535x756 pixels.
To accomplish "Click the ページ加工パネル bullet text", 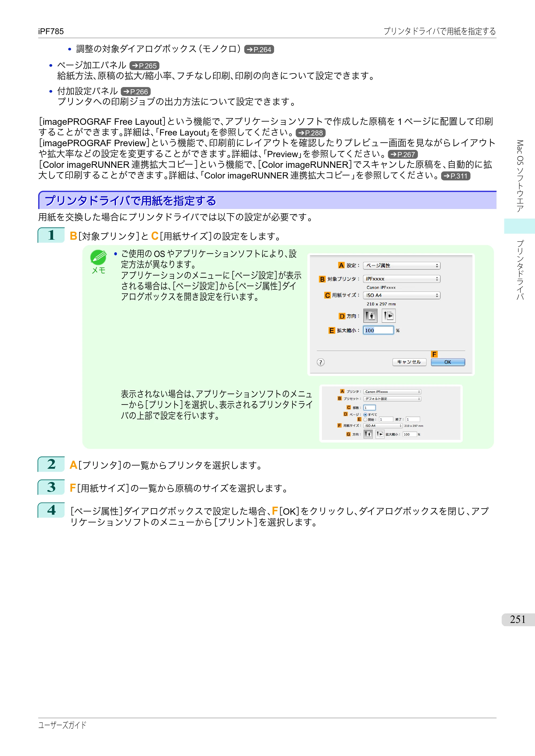I will pos(92,65).
